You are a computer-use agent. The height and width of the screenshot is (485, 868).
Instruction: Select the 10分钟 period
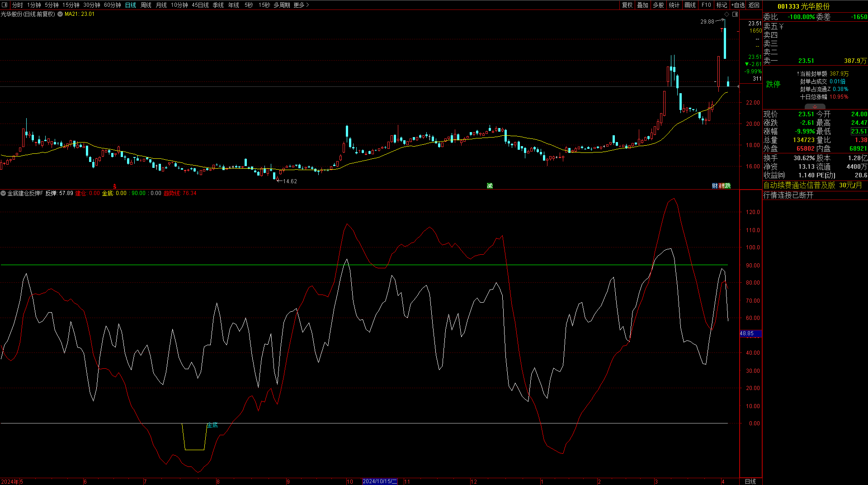(x=179, y=5)
